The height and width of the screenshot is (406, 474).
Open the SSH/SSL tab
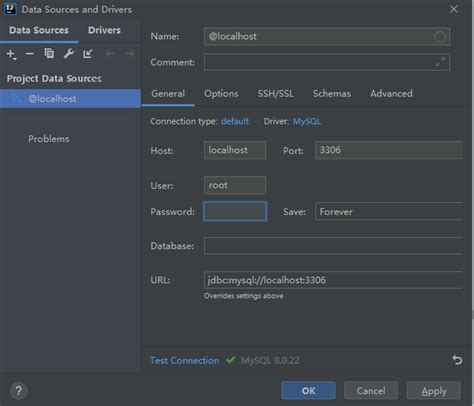point(276,94)
